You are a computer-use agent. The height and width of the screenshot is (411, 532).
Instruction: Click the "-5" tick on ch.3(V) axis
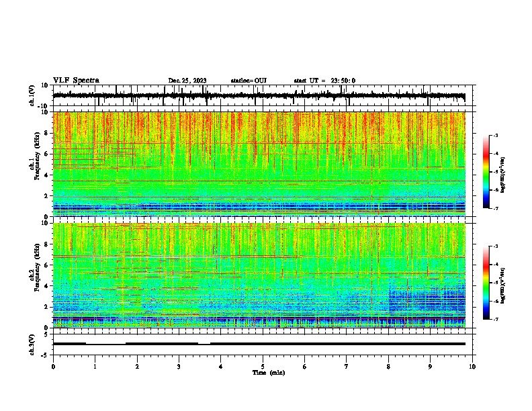(45, 355)
